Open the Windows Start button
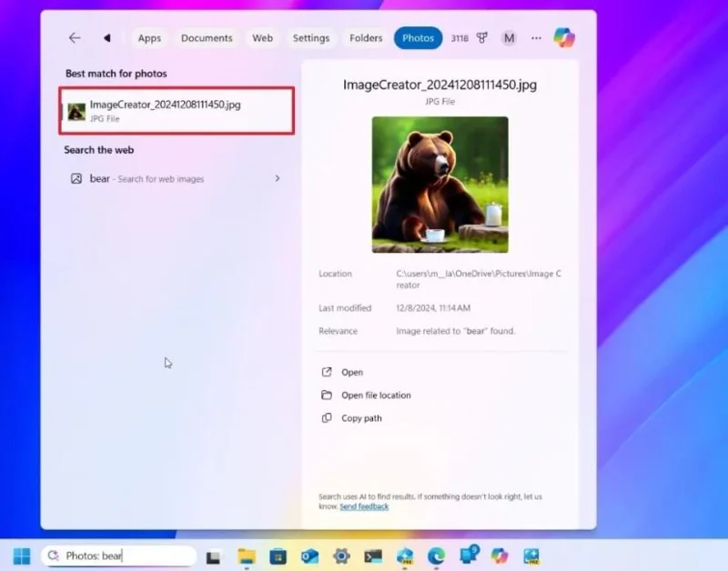This screenshot has width=728, height=571. (22, 556)
